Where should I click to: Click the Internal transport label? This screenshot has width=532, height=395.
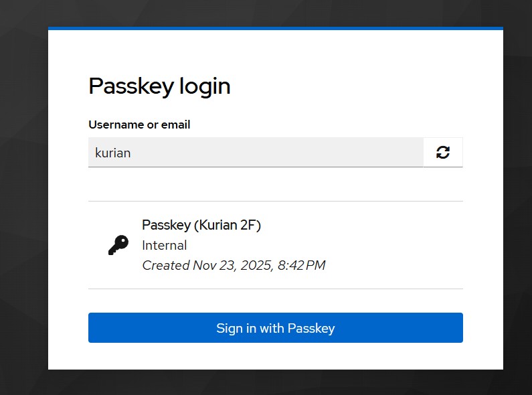[165, 245]
